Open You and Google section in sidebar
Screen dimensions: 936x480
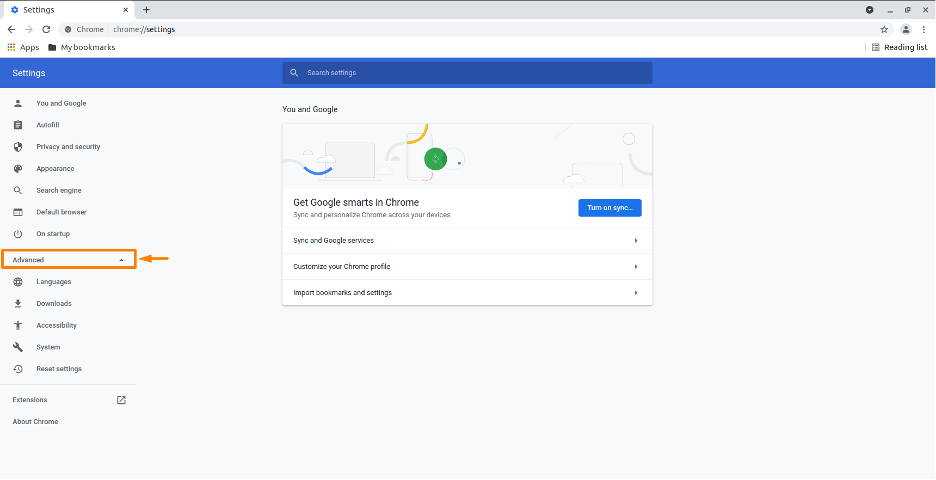point(61,103)
